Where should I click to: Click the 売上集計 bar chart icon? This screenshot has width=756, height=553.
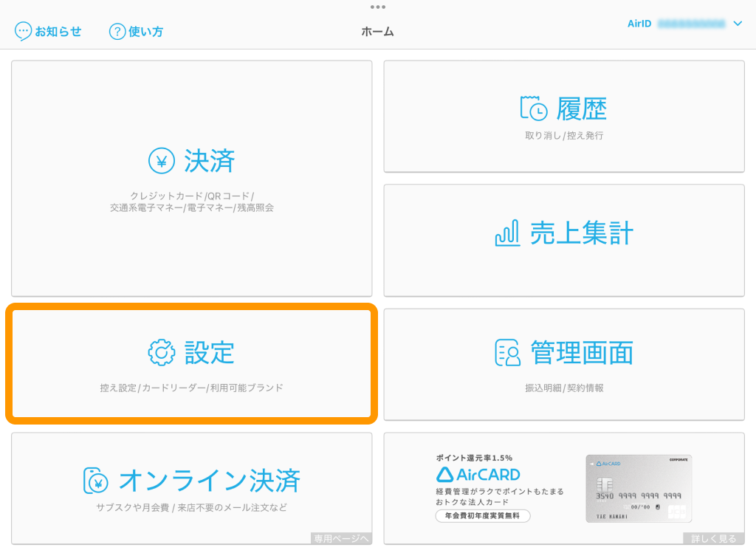click(507, 234)
